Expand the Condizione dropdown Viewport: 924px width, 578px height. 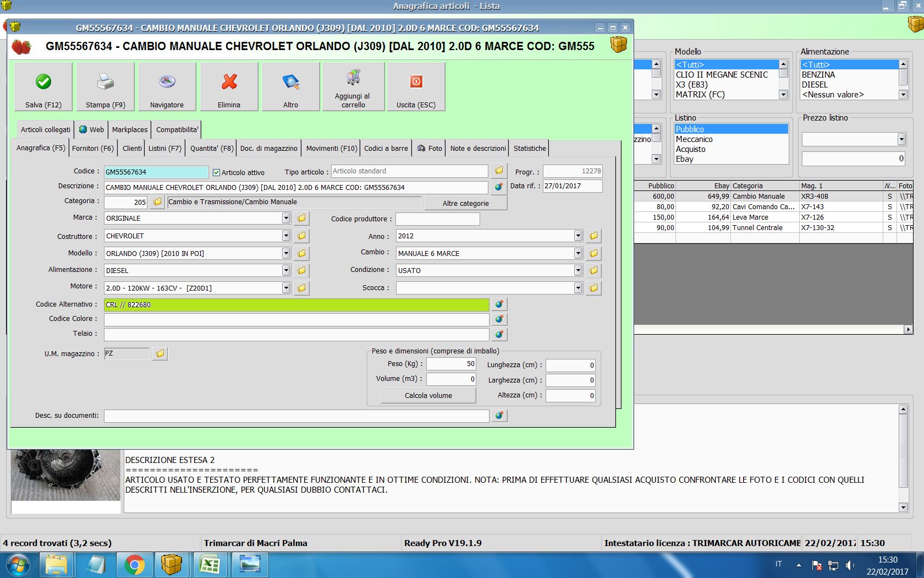pos(578,270)
